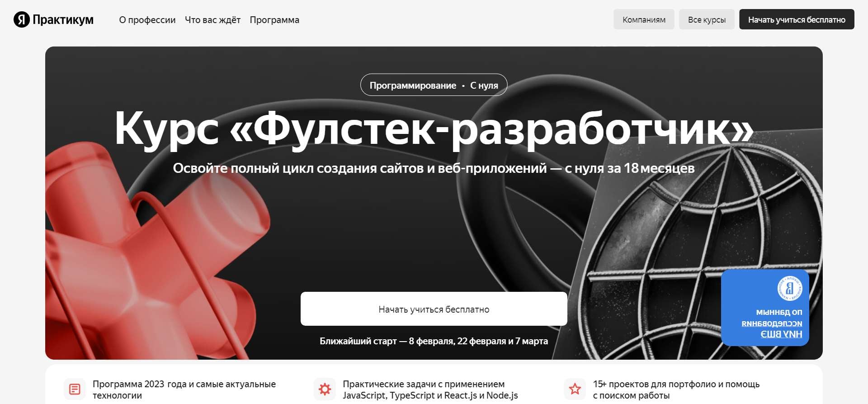Viewport: 868px width, 404px height.
Task: Open the "Программа" navigation item
Action: 274,20
